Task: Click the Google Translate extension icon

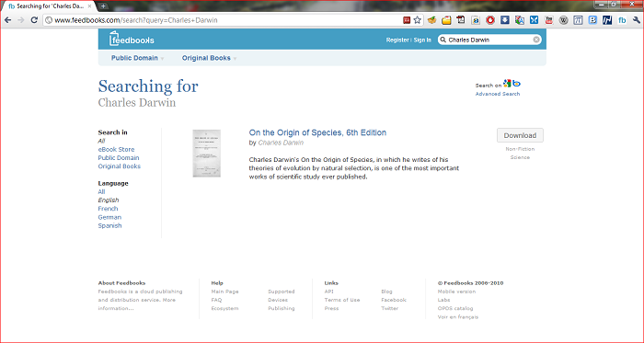Action: tap(520, 20)
